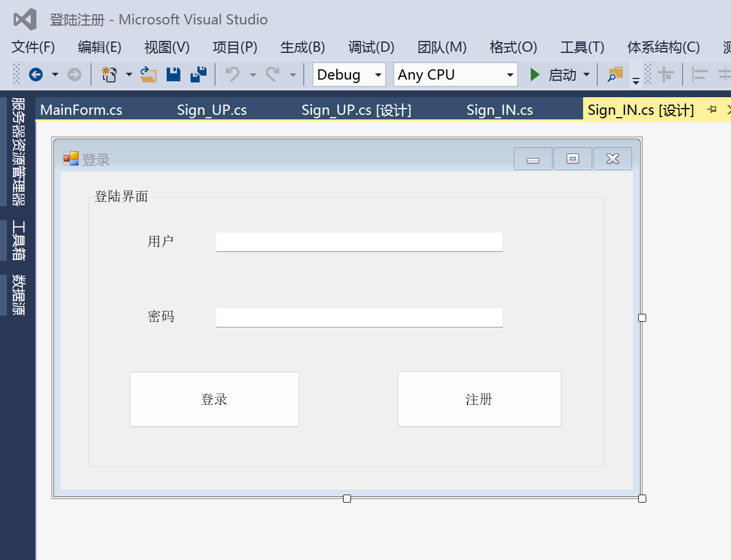Click the form's bottom-right corner resize handle
731x560 pixels.
[x=642, y=499]
